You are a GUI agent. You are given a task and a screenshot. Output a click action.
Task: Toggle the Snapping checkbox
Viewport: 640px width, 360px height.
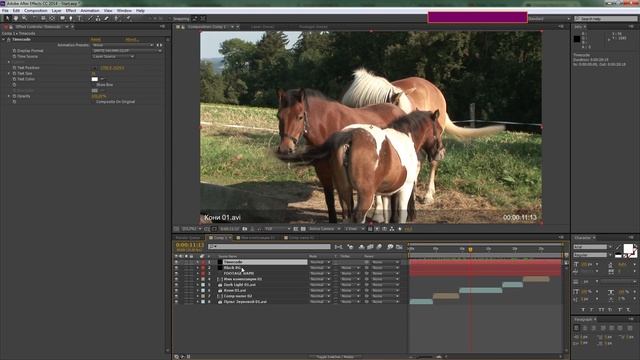point(170,19)
